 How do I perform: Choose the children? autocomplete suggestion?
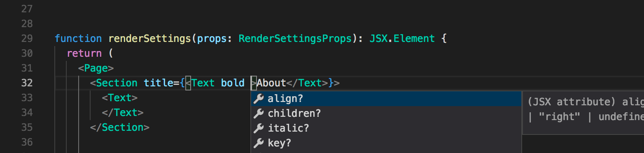(x=386, y=114)
